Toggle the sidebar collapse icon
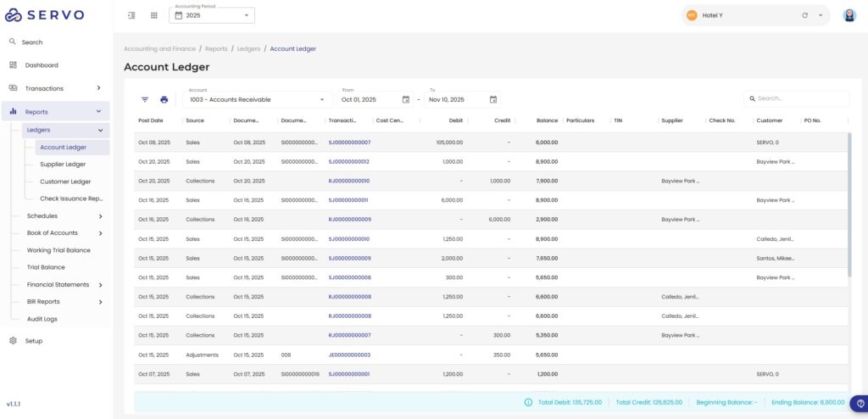868x419 pixels. click(x=131, y=15)
